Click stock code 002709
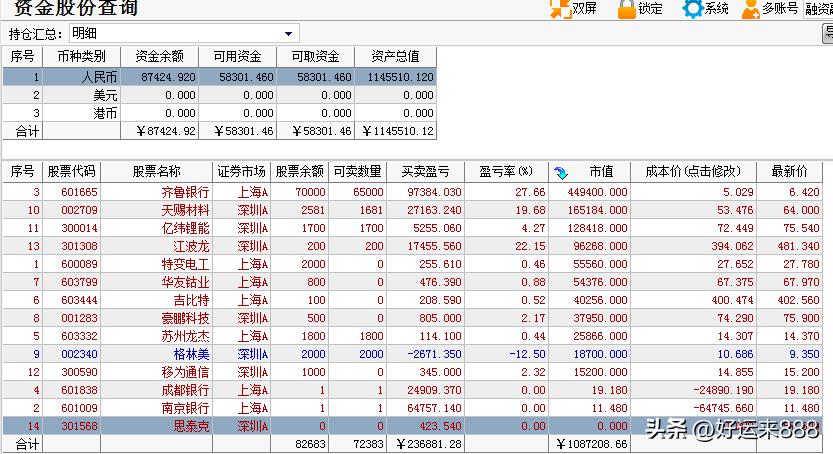 pyautogui.click(x=79, y=210)
